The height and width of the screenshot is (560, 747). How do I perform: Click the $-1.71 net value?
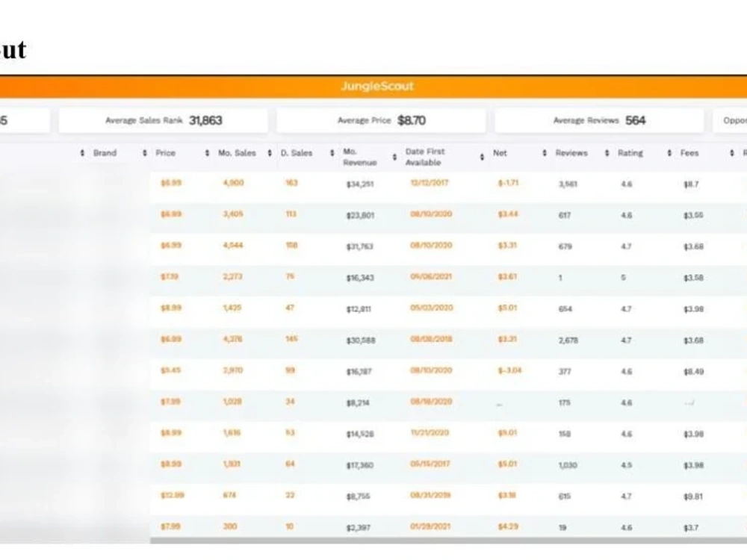pos(508,183)
